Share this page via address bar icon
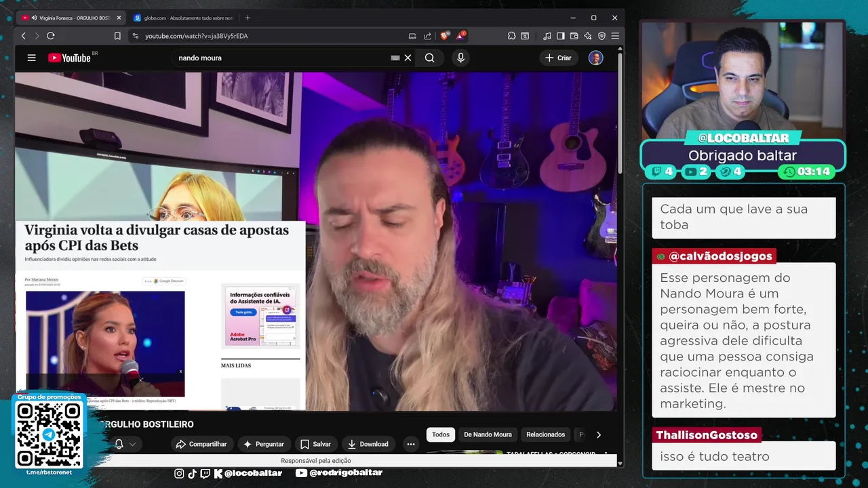 pyautogui.click(x=427, y=36)
